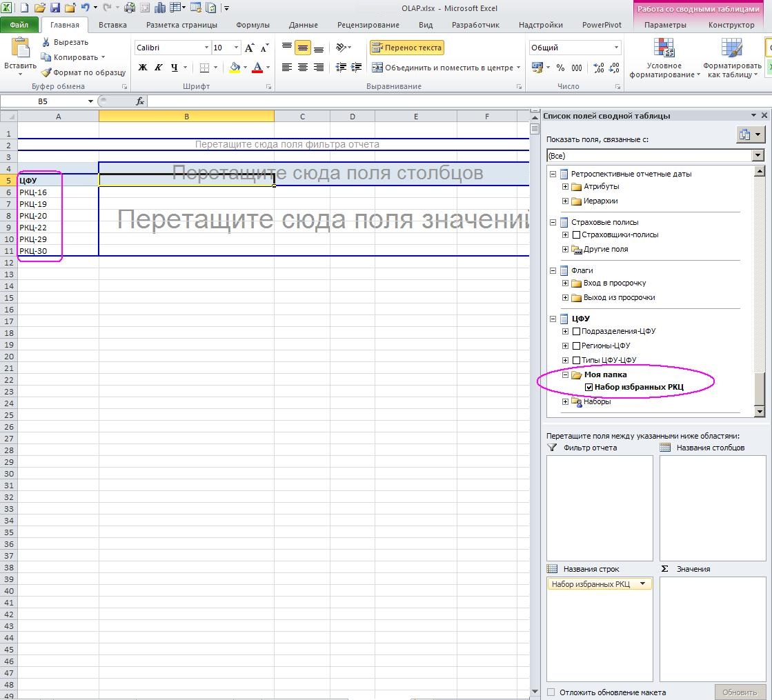Image resolution: width=772 pixels, height=700 pixels.
Task: Open the number format dropdown (Общий)
Action: pos(616,48)
